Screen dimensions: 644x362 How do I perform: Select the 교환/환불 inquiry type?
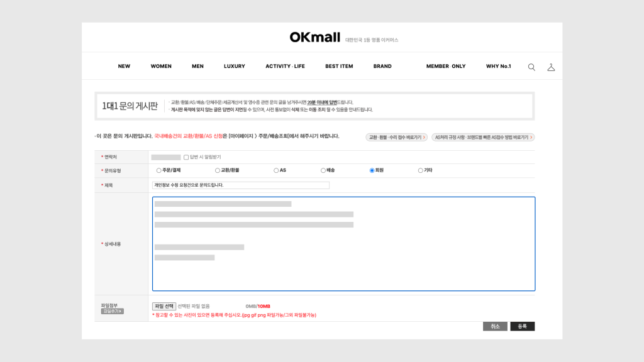(x=218, y=170)
